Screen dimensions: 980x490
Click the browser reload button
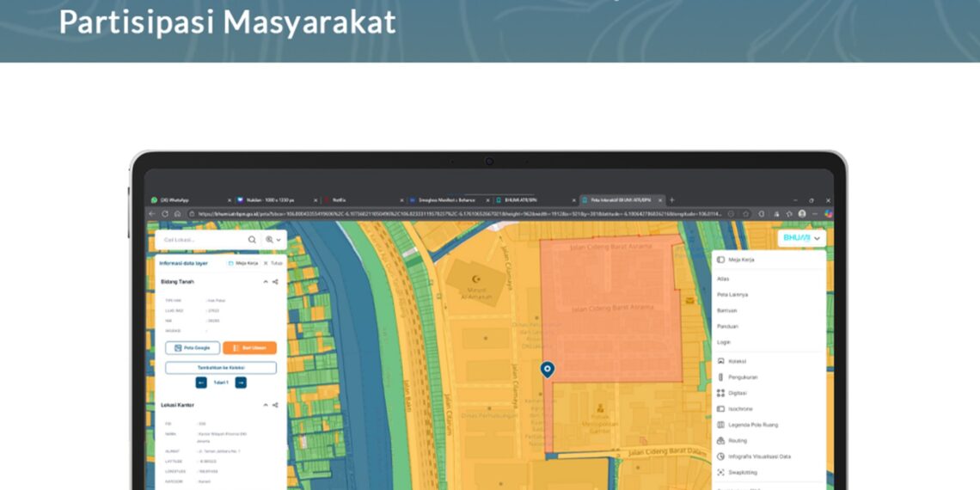[165, 214]
